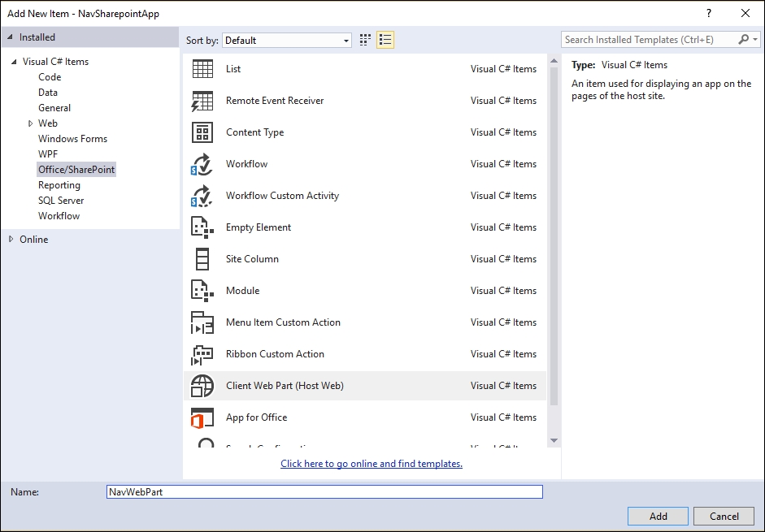Image resolution: width=765 pixels, height=532 pixels.
Task: Open the Sort by dropdown
Action: [287, 41]
